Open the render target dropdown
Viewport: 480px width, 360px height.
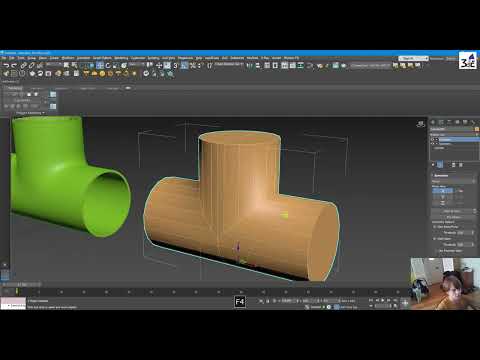click(370, 66)
